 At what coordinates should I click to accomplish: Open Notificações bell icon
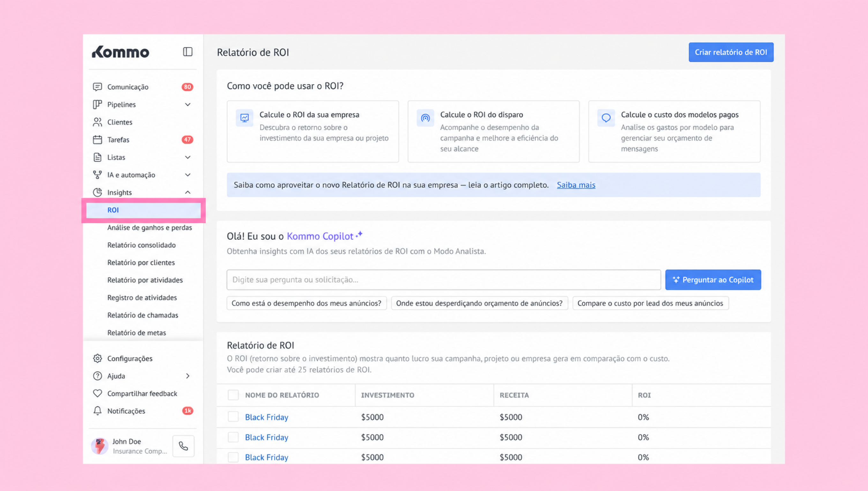(97, 411)
